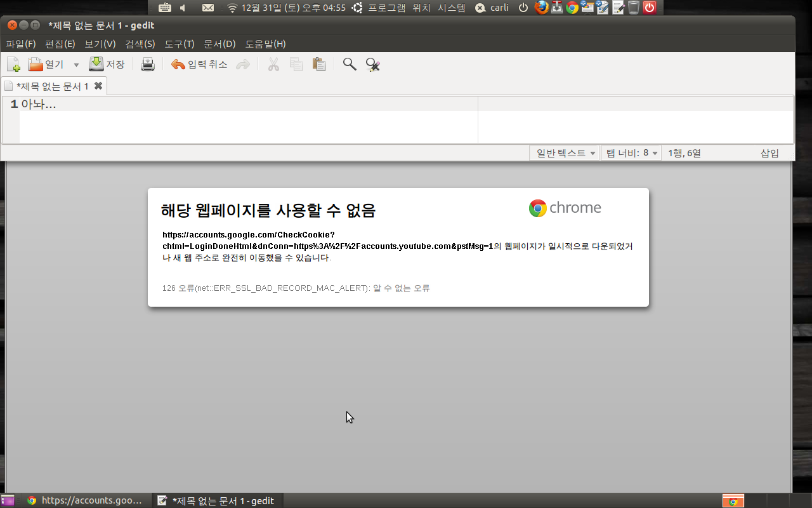812x508 pixels.
Task: Open the 일반 텍스트 syntax dropdown
Action: tap(565, 153)
